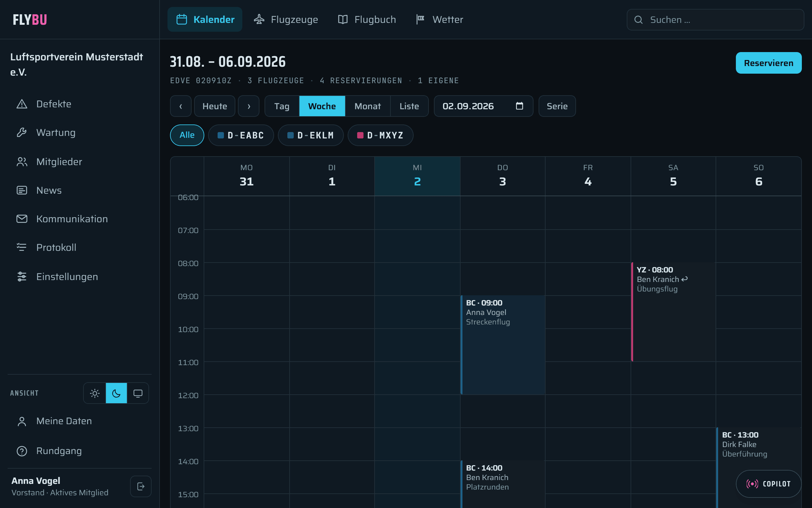This screenshot has width=812, height=508.
Task: Click the calendar icon in the Kalender tab
Action: click(x=181, y=19)
